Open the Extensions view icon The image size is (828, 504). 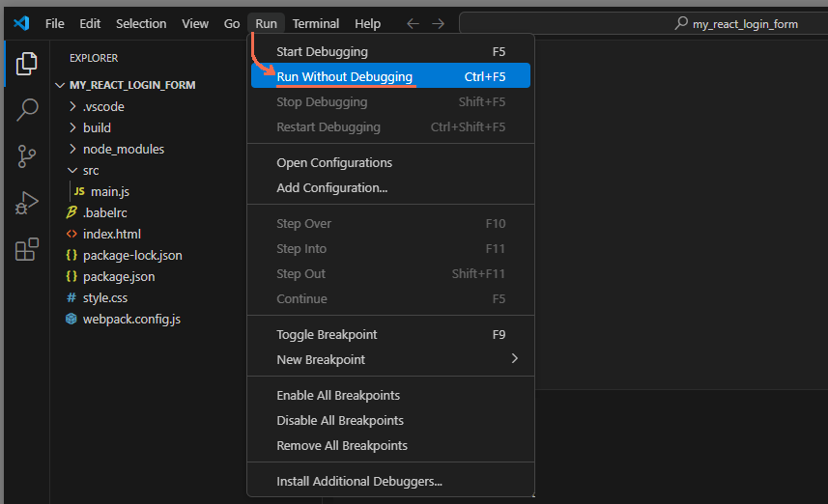[26, 249]
